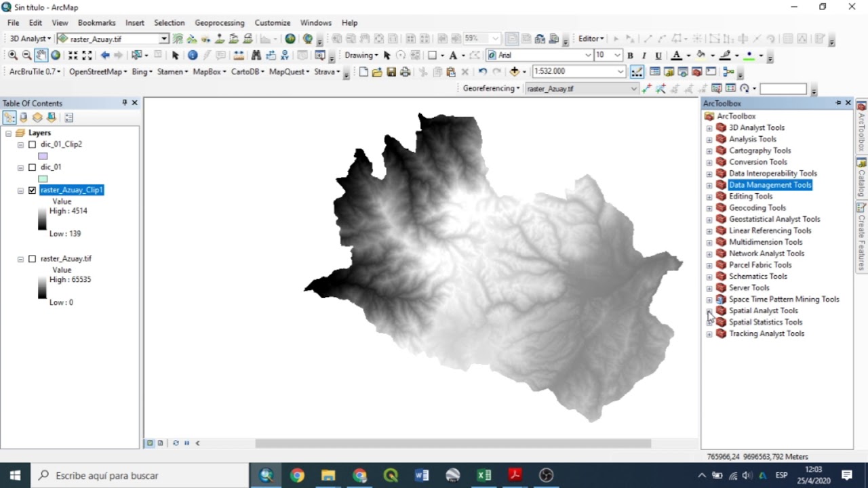Screen dimensions: 868x488
Task: Open the Customize menu
Action: pos(273,23)
